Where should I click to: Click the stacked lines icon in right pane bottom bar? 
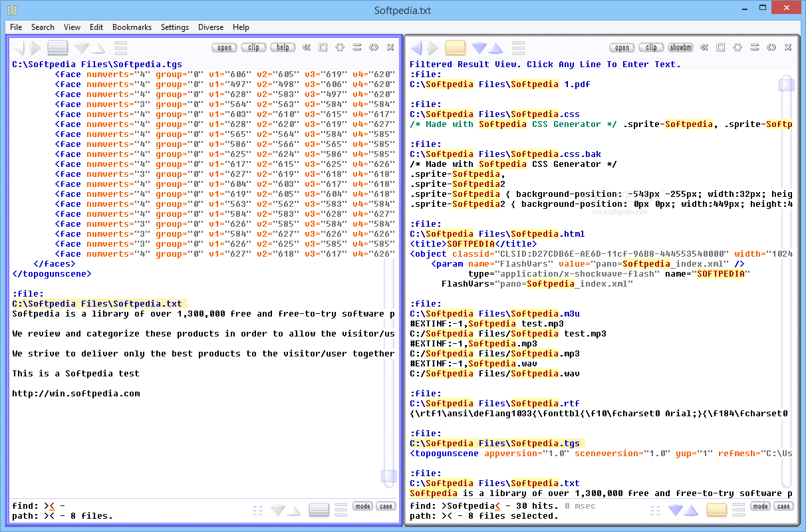tap(739, 510)
